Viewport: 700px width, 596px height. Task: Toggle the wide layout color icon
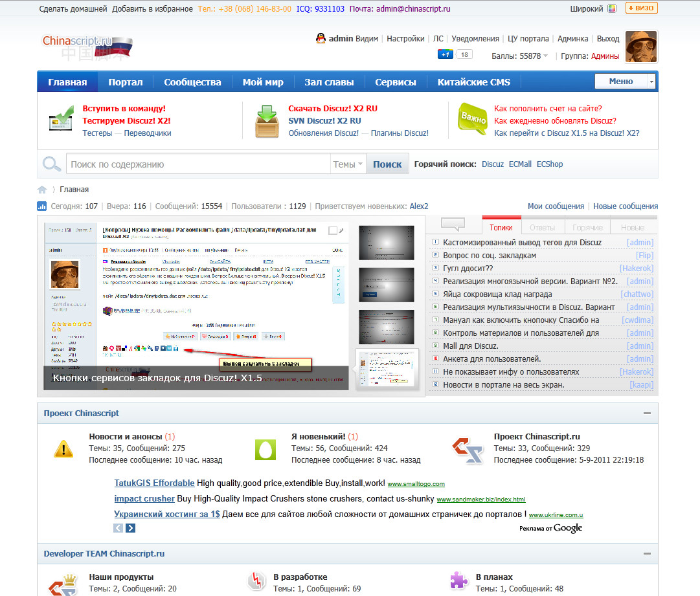[612, 8]
